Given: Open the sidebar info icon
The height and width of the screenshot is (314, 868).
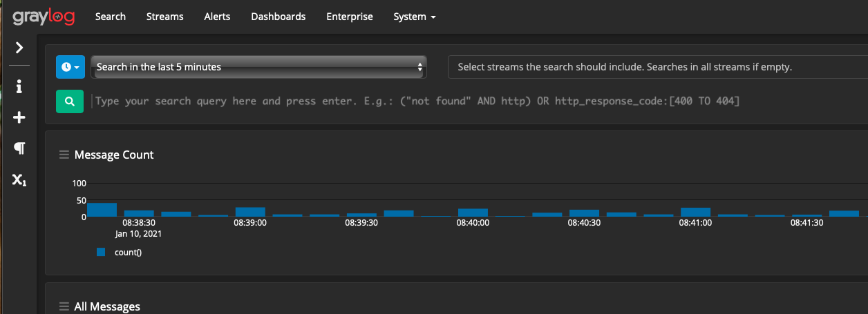Looking at the screenshot, I should pyautogui.click(x=19, y=87).
